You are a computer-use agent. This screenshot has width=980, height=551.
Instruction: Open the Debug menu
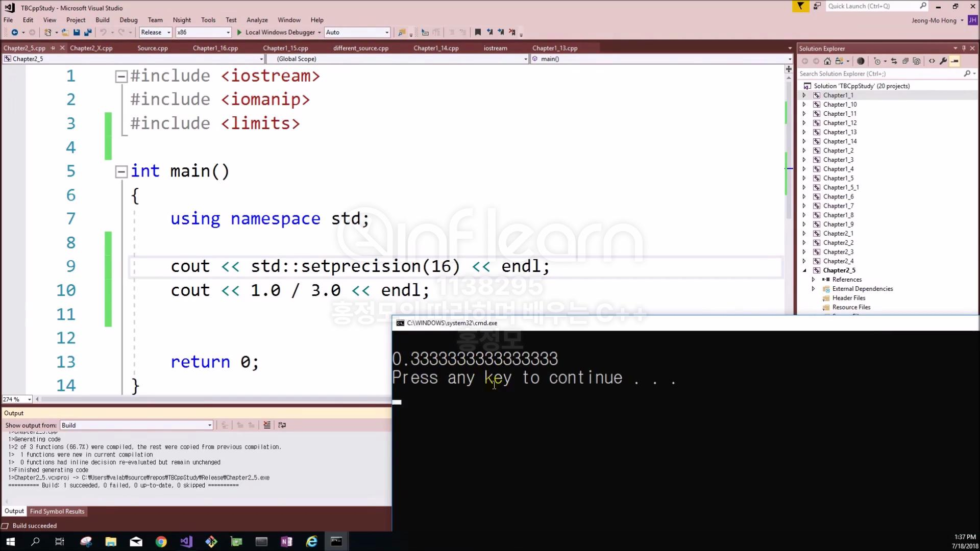pyautogui.click(x=129, y=20)
